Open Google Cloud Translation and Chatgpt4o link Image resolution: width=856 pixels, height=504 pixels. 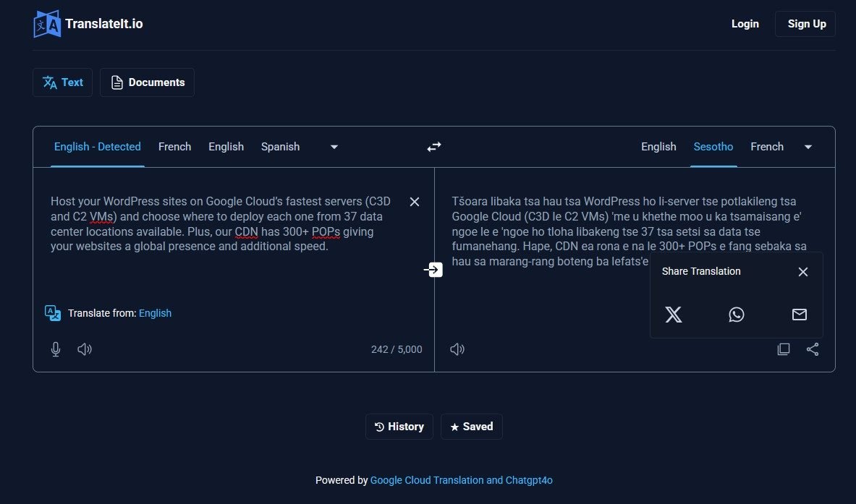click(x=462, y=480)
